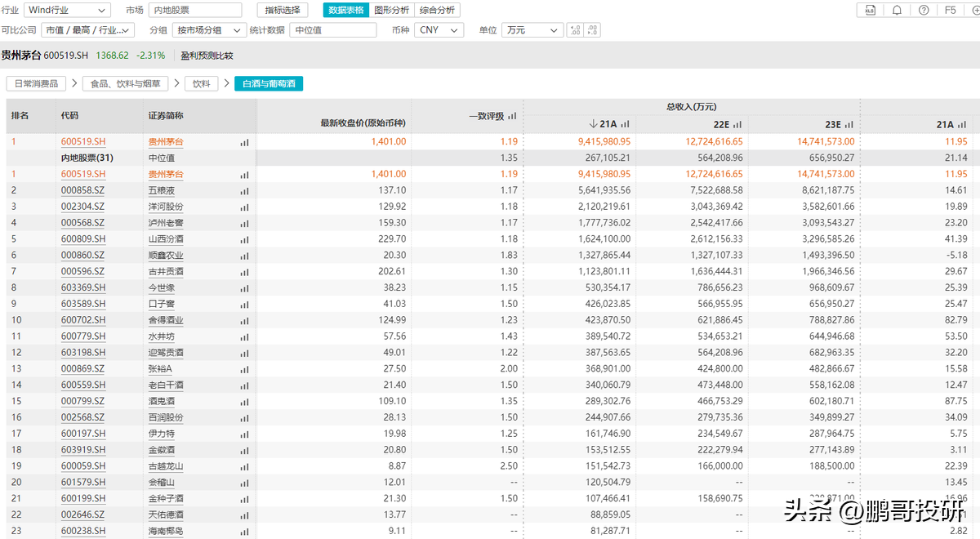Select the 内地股票(31) summary row label
Screen dimensions: 980x539
[x=87, y=158]
